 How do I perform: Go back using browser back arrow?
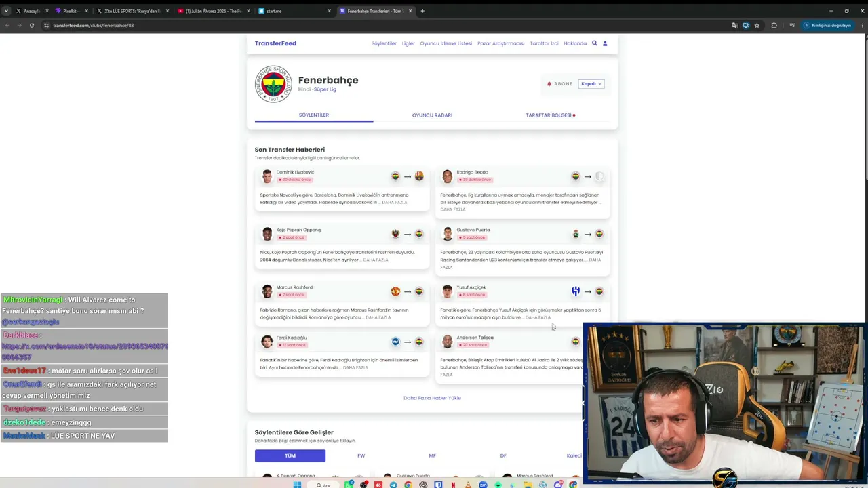coord(7,25)
